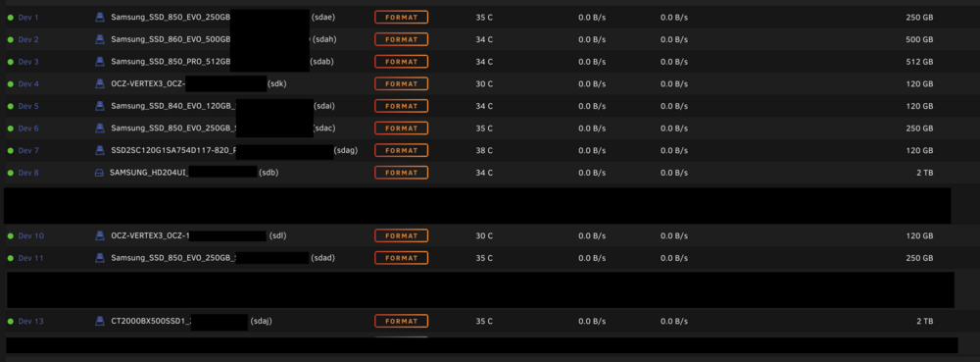Click the 38 C temperature for Dev 7

coord(484,151)
